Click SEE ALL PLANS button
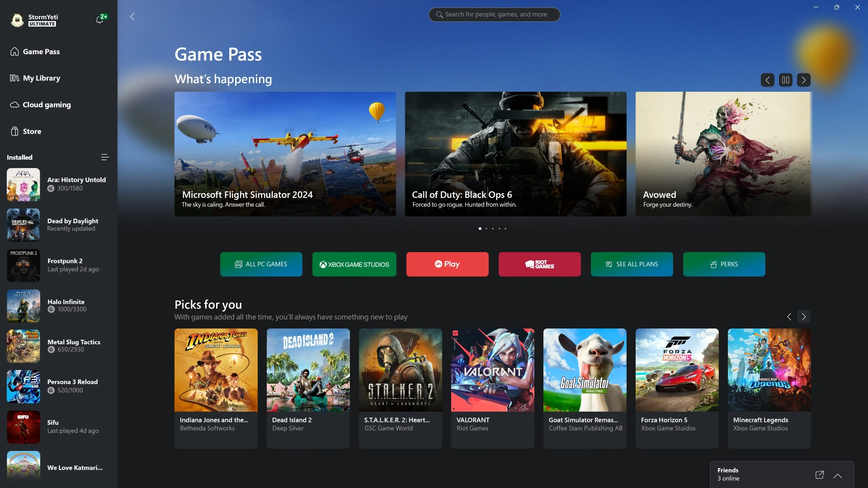This screenshot has width=868, height=488. 632,264
